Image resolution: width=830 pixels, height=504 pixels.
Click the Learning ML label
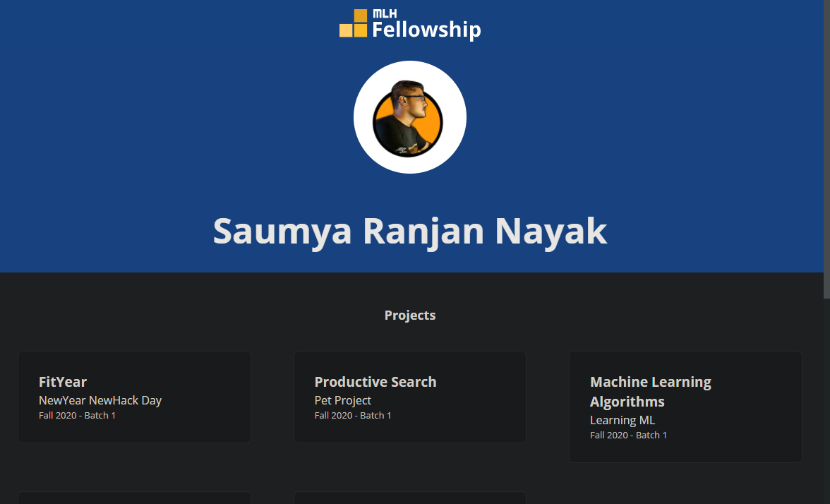[x=622, y=420]
